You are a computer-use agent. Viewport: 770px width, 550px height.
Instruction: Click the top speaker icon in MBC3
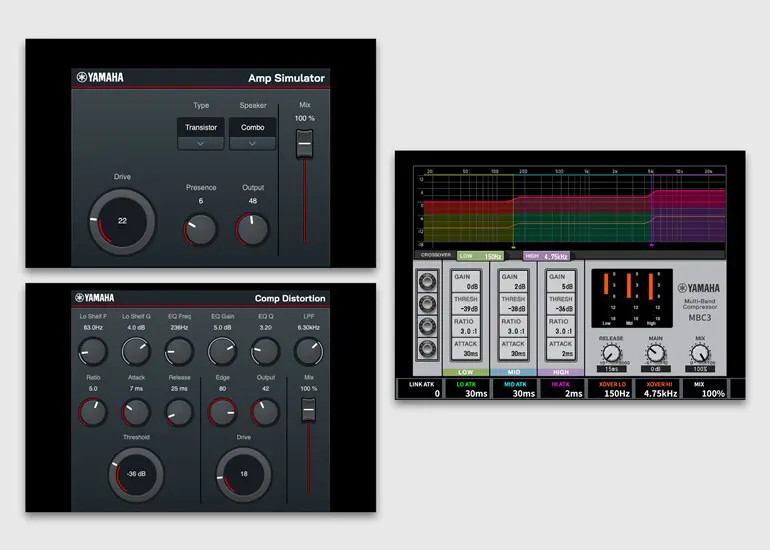[427, 281]
